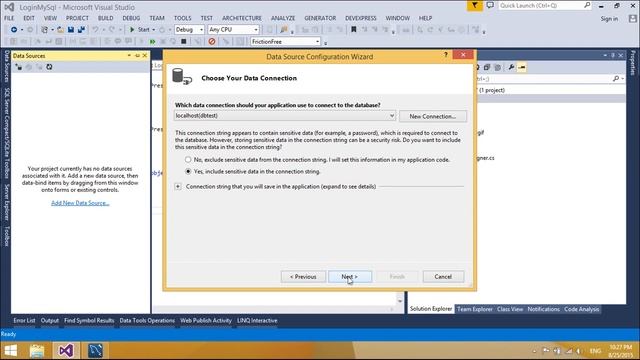Open the Error List tab
This screenshot has width=640, height=360.
coord(24,321)
